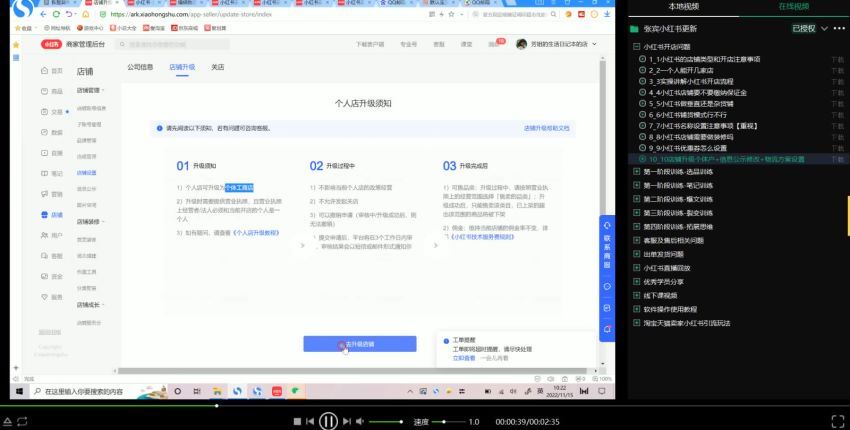The image size is (850, 430).
Task: Click the eject icon at player bottom-left
Action: coord(7,421)
